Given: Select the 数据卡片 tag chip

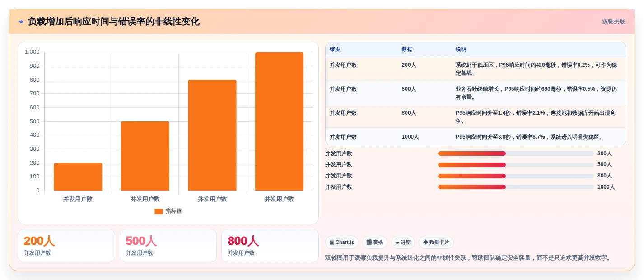Looking at the screenshot, I should 436,243.
